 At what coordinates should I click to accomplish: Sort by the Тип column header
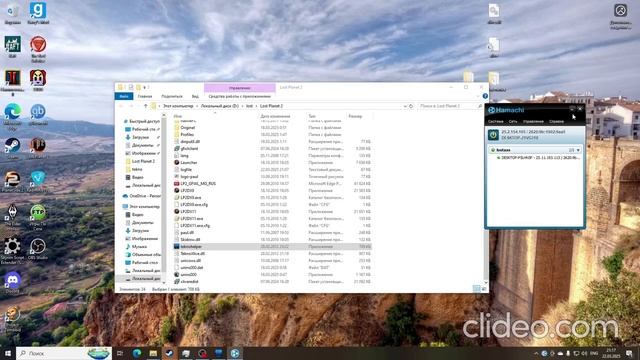pos(312,116)
